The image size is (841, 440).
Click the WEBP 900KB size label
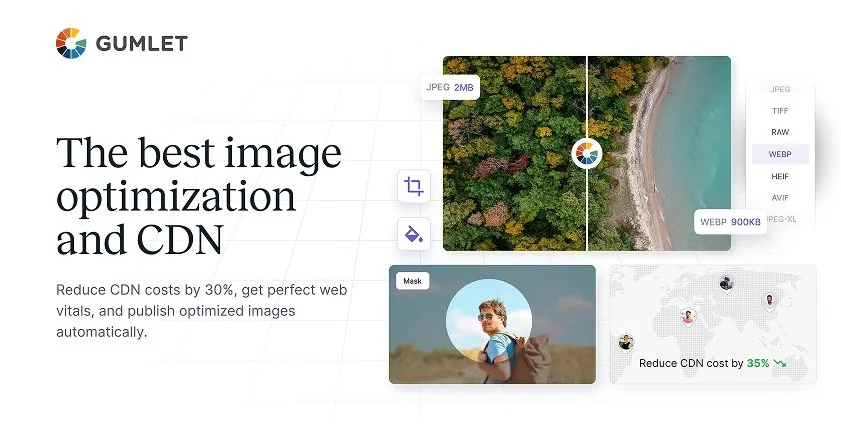730,222
